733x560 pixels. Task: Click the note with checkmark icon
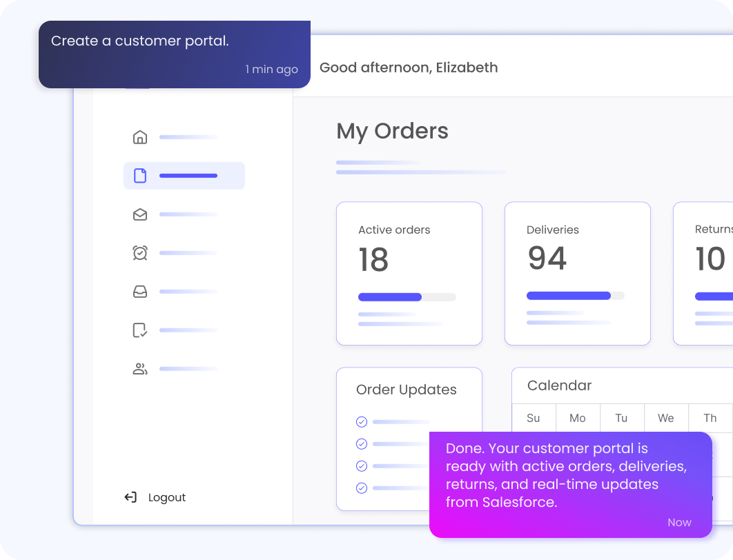point(140,330)
